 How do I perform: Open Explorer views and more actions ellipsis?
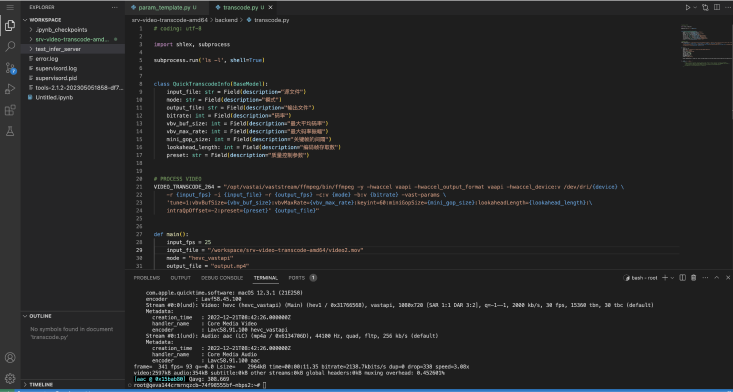click(115, 7)
